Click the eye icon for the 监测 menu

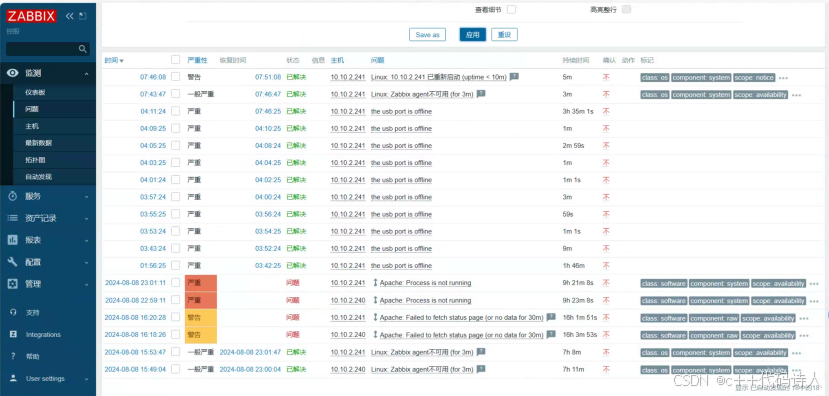click(x=13, y=73)
